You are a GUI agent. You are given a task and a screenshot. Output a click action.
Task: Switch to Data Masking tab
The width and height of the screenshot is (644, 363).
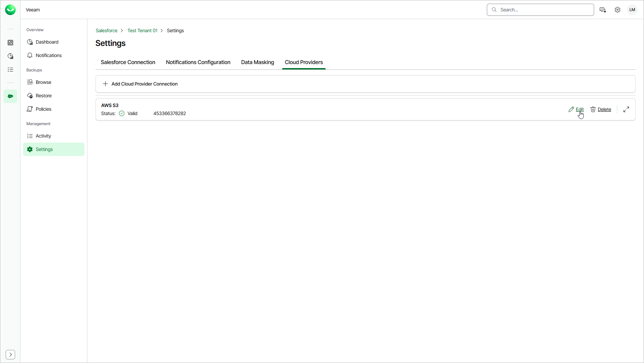point(258,62)
